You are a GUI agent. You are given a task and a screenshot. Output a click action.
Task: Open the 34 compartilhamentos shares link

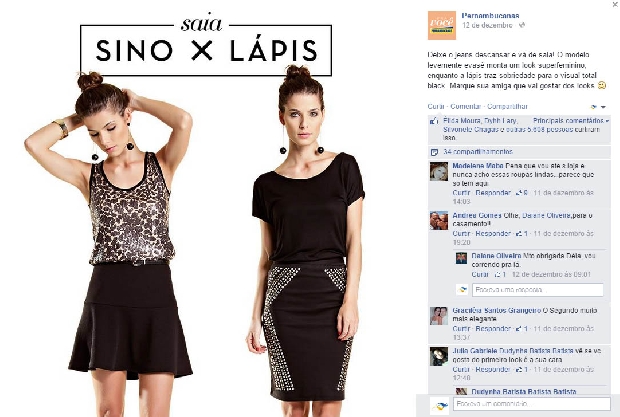pyautogui.click(x=478, y=152)
